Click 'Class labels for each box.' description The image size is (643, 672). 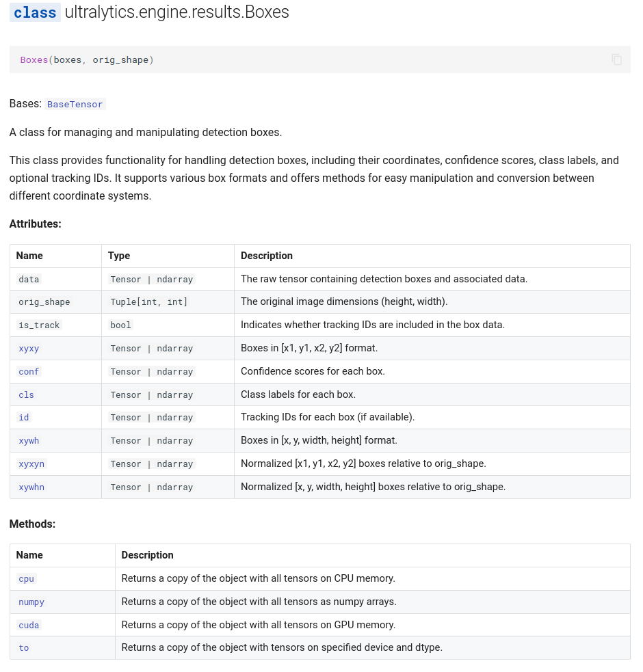(298, 394)
